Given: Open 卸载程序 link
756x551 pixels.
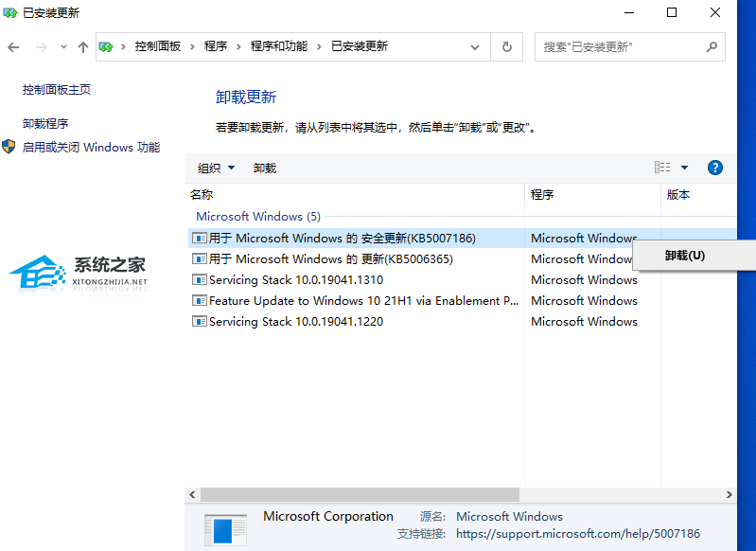Looking at the screenshot, I should coord(45,124).
